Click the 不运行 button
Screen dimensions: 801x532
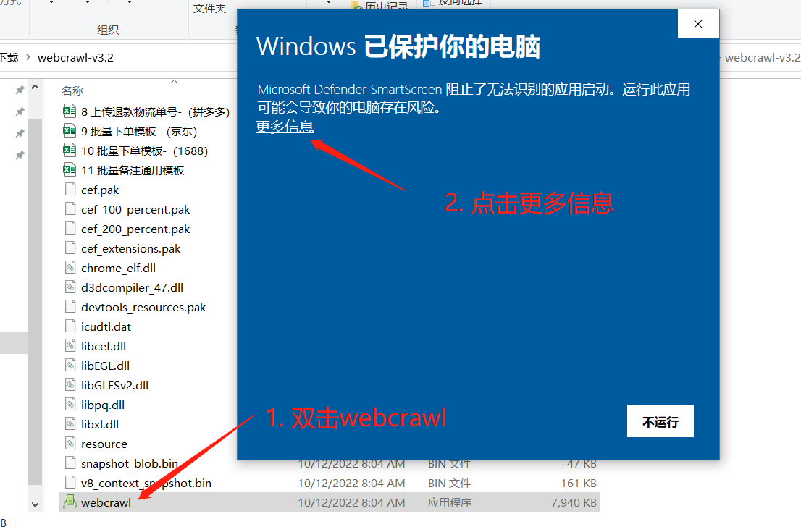coord(660,421)
